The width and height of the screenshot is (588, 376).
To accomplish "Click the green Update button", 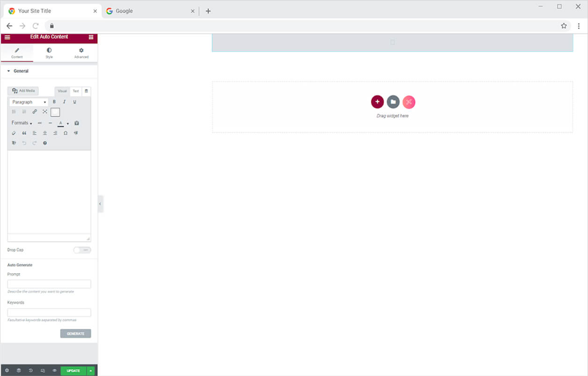I will pyautogui.click(x=73, y=371).
